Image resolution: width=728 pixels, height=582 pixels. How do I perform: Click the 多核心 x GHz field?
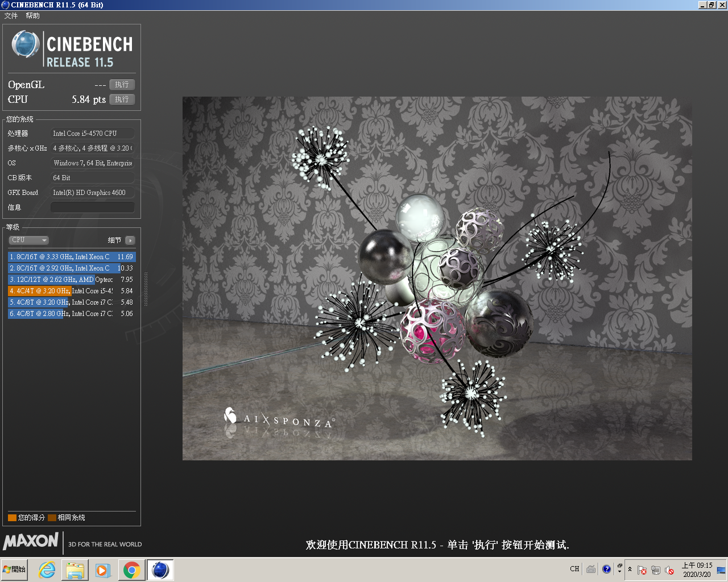pos(93,148)
